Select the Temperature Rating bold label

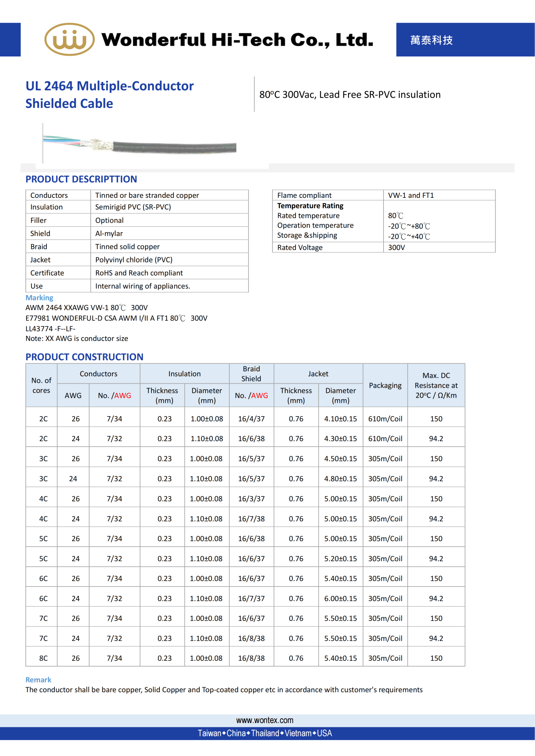[310, 206]
